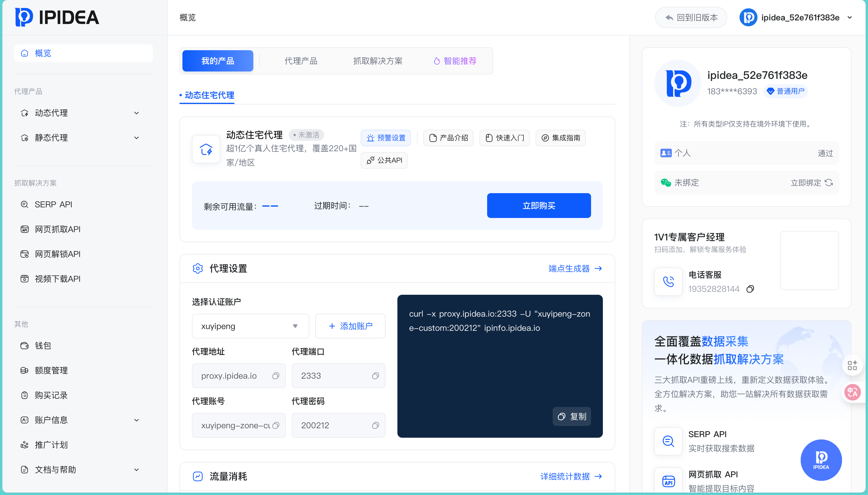Open the floating translate language icon
This screenshot has height=495, width=868.
coord(852,392)
